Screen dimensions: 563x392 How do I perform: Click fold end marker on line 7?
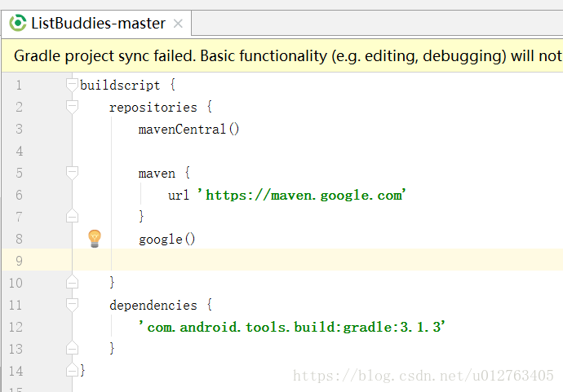(72, 215)
